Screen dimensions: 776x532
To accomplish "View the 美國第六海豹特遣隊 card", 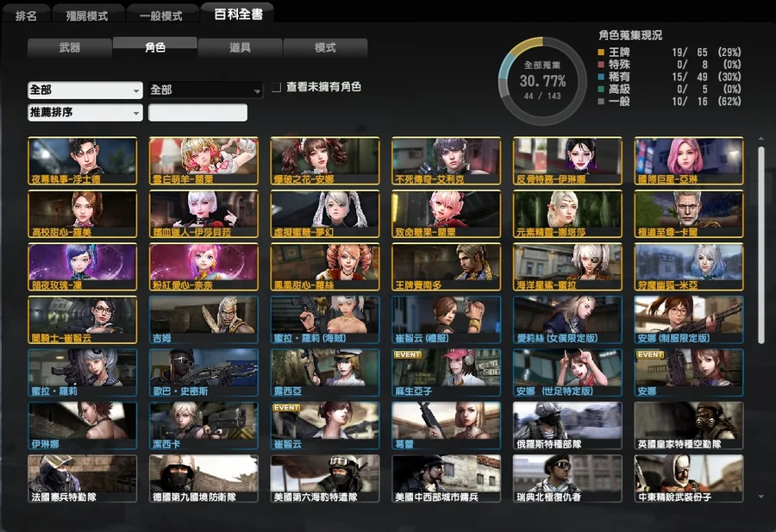I will 325,479.
